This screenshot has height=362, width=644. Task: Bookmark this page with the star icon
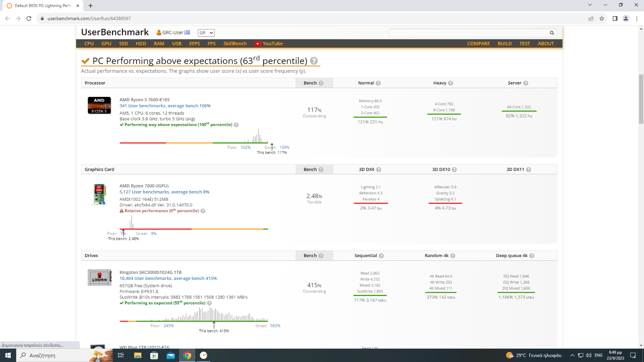(x=602, y=19)
